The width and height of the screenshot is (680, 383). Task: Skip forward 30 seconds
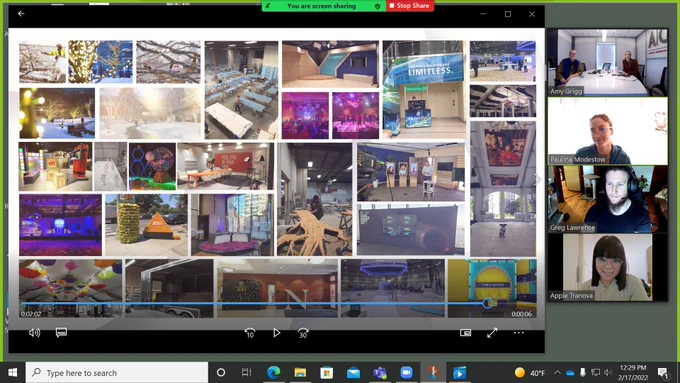click(303, 333)
